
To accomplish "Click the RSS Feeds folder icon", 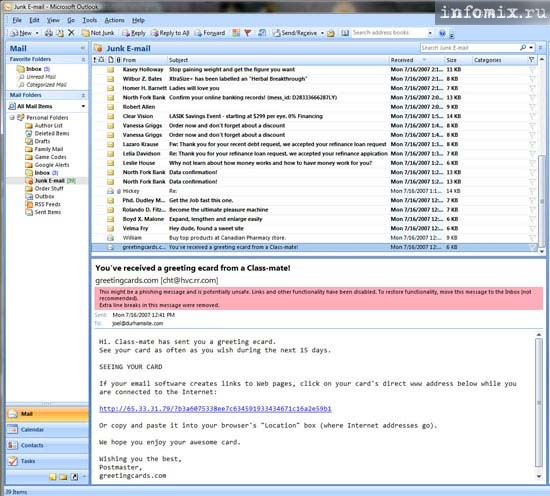I will pyautogui.click(x=29, y=204).
